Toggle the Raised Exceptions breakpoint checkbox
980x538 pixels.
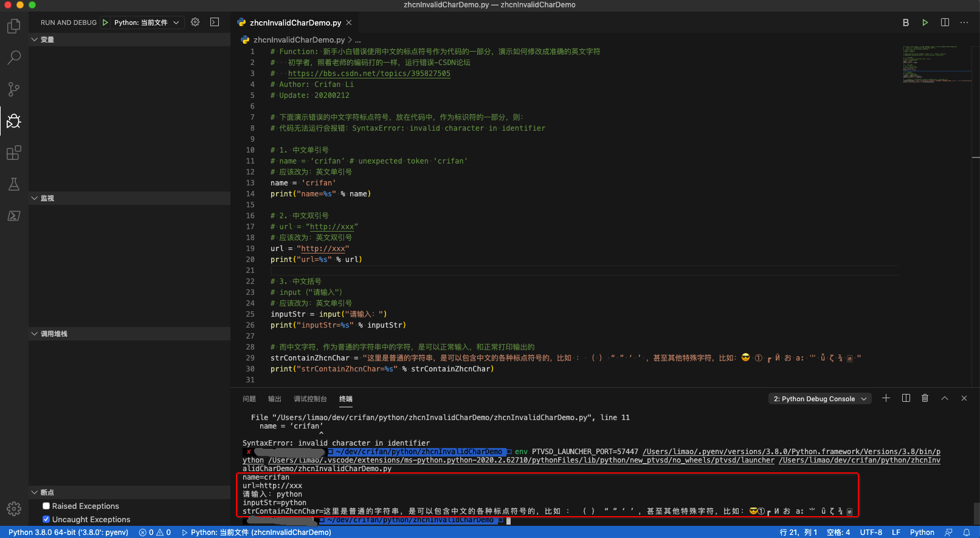pos(46,506)
